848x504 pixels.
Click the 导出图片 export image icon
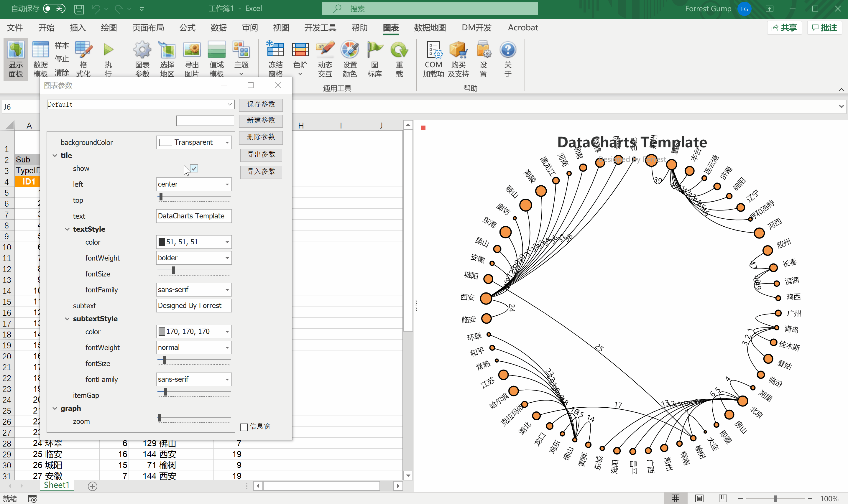coord(192,58)
